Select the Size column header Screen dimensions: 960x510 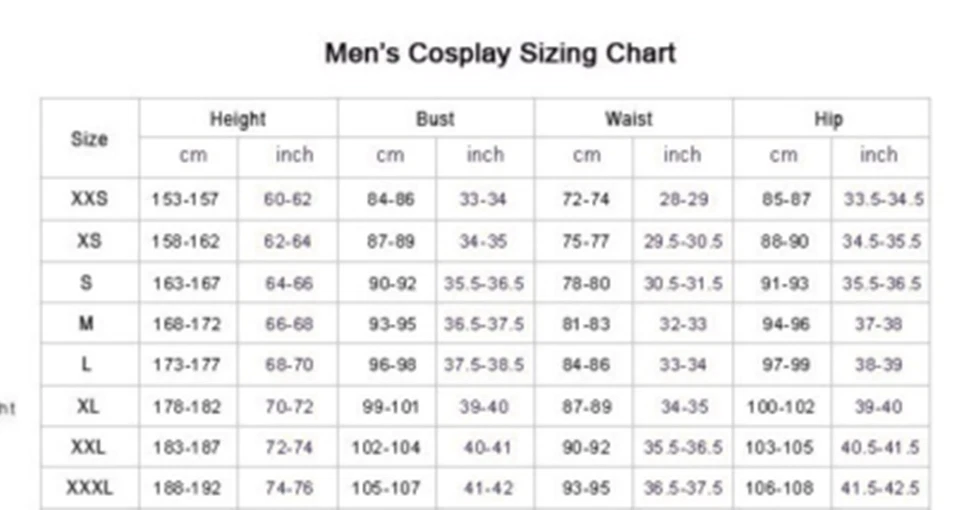tap(89, 139)
